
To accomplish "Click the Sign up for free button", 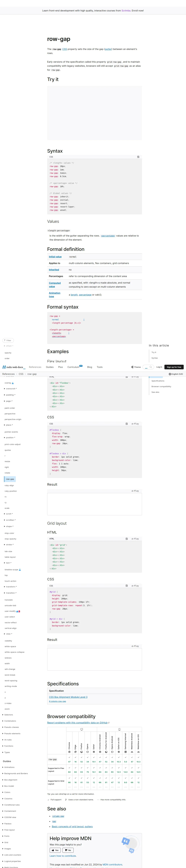I will click(174, 367).
